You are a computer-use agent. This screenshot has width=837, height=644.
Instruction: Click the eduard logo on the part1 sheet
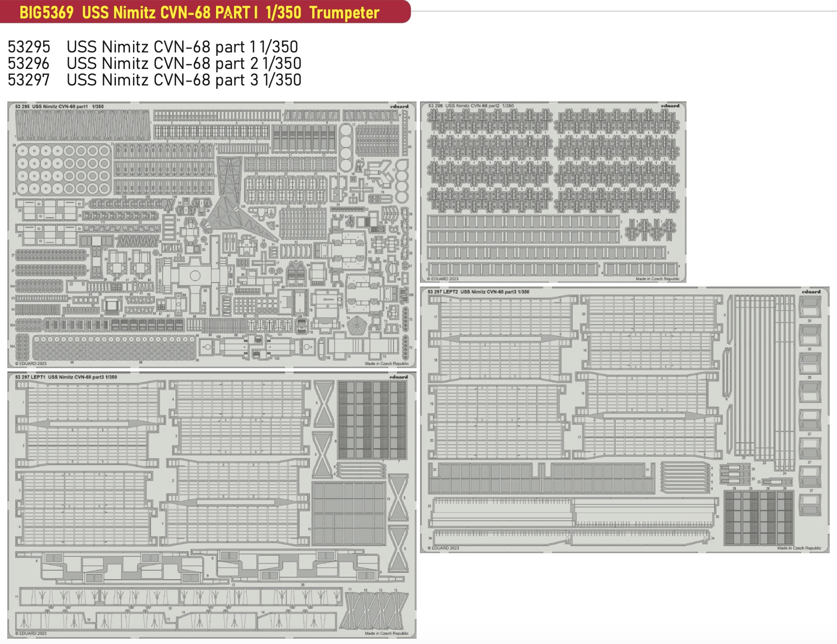pos(399,106)
